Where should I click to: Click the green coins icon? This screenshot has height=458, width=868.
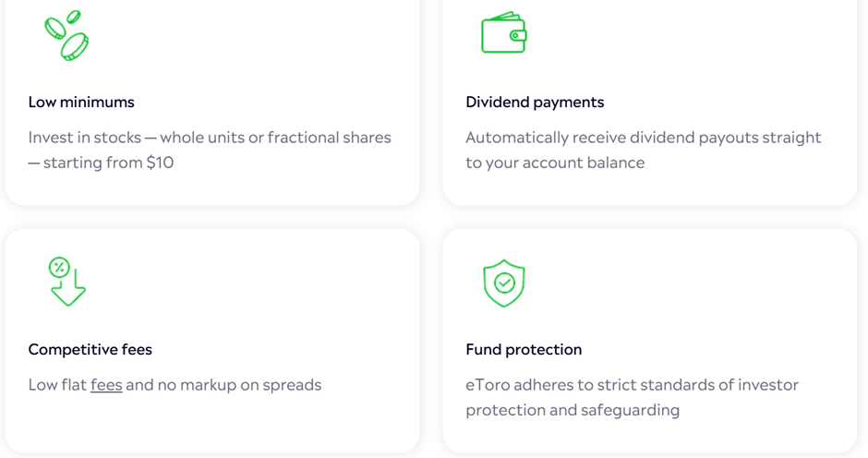coord(66,35)
